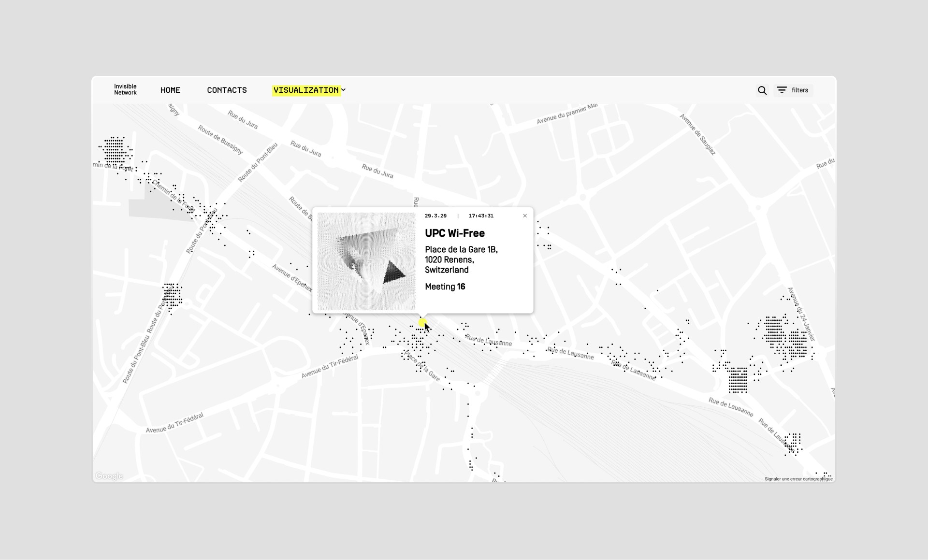The image size is (928, 560).
Task: Click the Google logo on map
Action: click(x=109, y=476)
